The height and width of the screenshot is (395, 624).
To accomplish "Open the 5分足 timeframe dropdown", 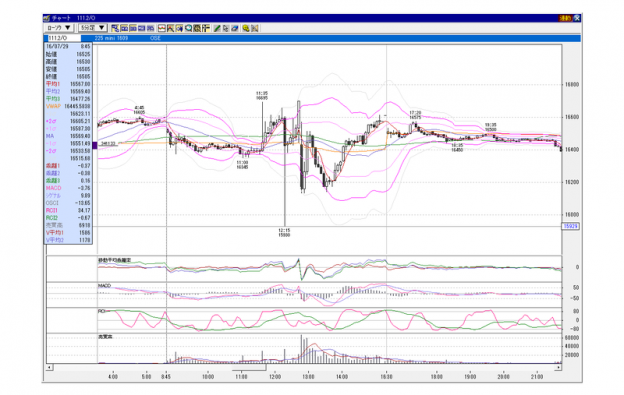I will [93, 28].
